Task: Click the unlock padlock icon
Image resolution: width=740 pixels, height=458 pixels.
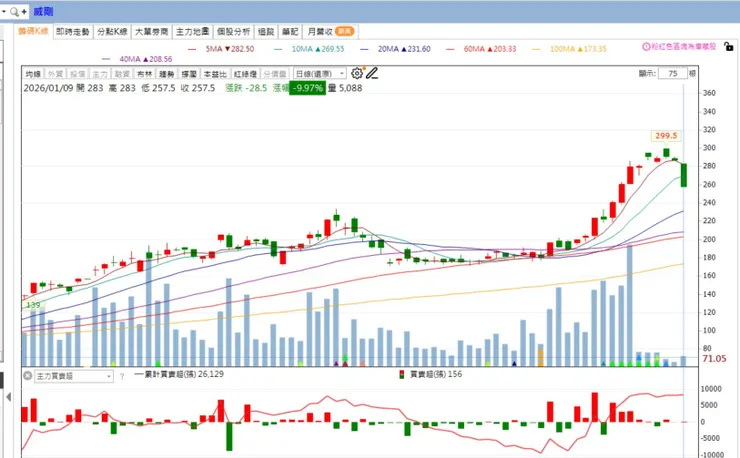Action: coord(729,46)
